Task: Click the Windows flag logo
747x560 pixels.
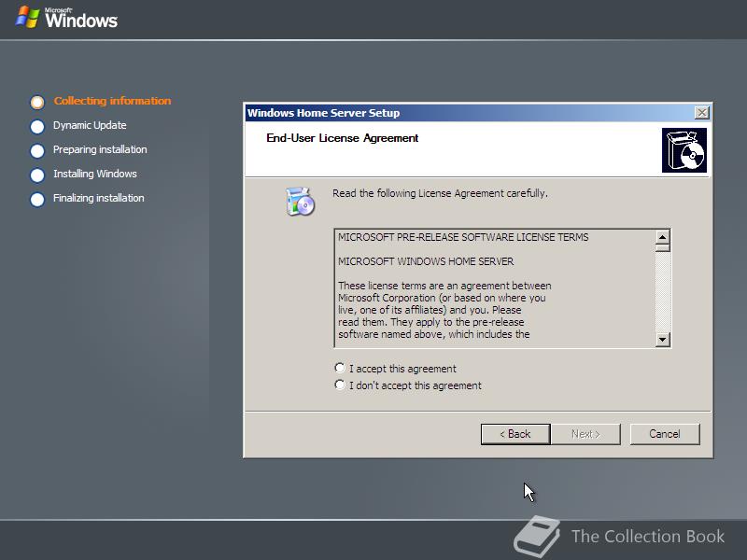Action: pos(28,17)
